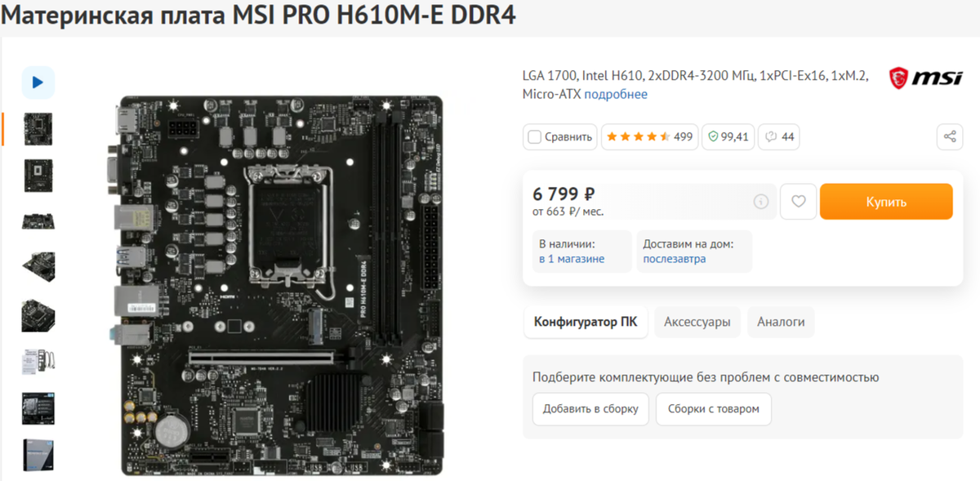Select the second motherboard thumbnail
The height and width of the screenshot is (481, 980).
[x=38, y=174]
